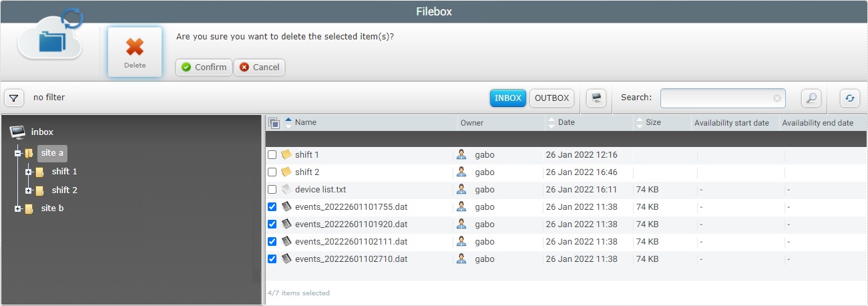868x306 pixels.
Task: Select the shift 2 tree label
Action: [65, 190]
